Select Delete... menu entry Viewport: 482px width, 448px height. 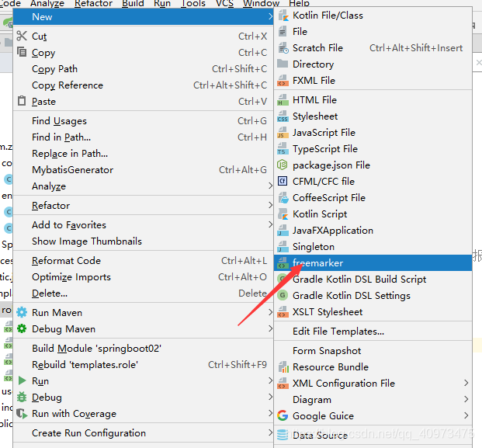pos(143,293)
